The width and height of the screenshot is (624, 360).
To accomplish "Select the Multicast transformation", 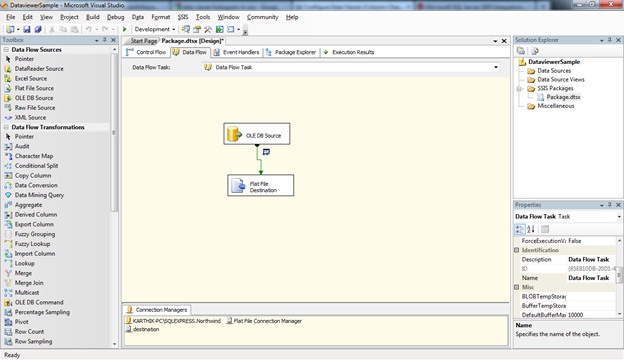I will [x=27, y=292].
